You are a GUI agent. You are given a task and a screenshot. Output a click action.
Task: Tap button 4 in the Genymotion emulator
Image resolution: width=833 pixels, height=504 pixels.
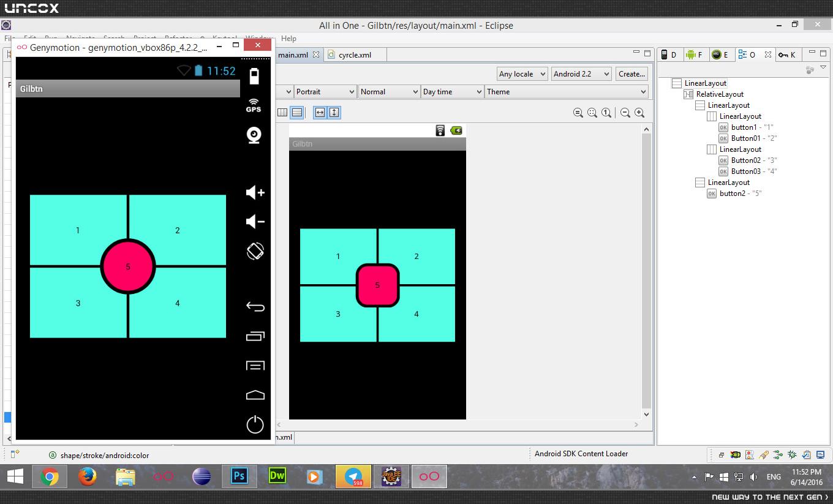pyautogui.click(x=178, y=303)
